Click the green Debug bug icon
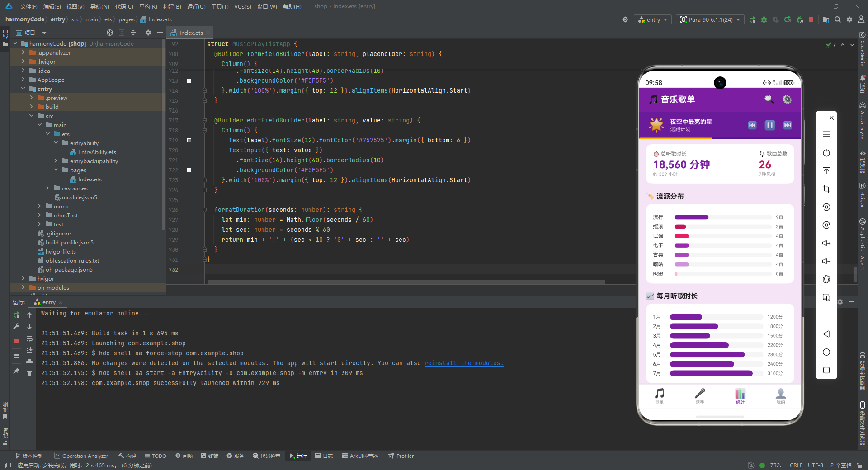868x470 pixels. [x=764, y=20]
